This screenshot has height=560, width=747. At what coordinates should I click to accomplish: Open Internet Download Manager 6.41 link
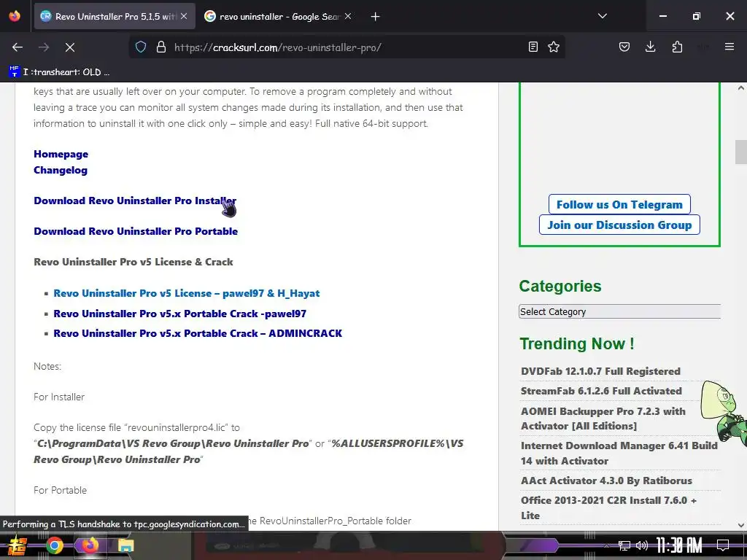click(619, 453)
